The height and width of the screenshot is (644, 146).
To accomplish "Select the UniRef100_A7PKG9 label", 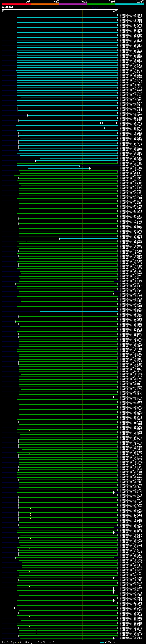I will [131, 113].
